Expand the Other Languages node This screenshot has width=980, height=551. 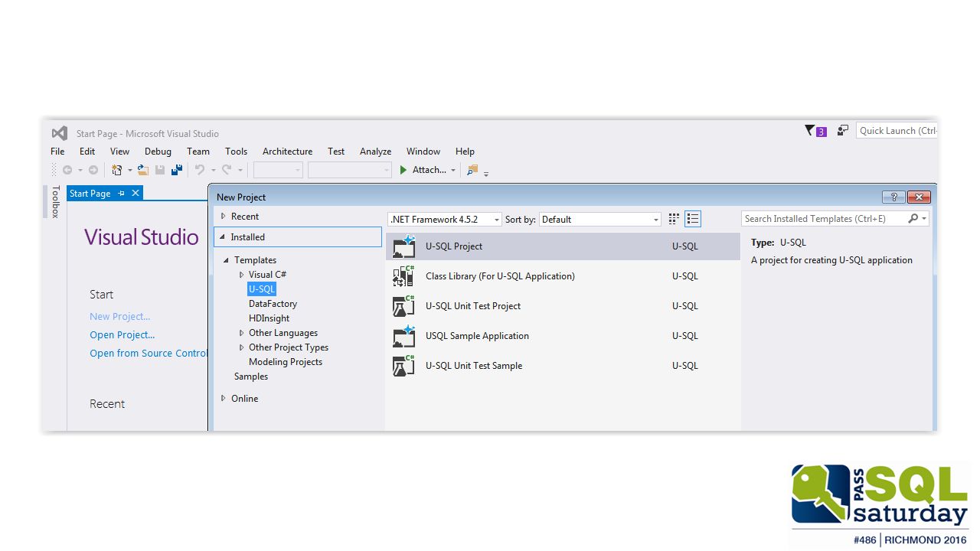coord(242,333)
